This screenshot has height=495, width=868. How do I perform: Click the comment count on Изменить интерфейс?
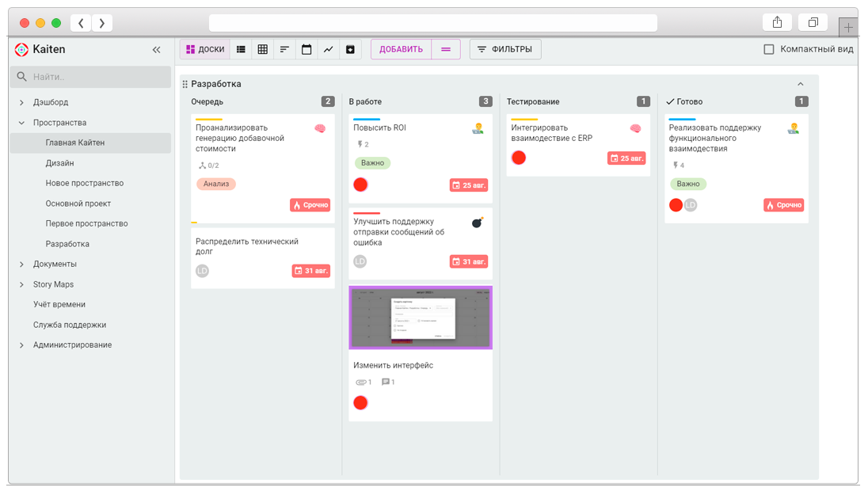(x=388, y=382)
